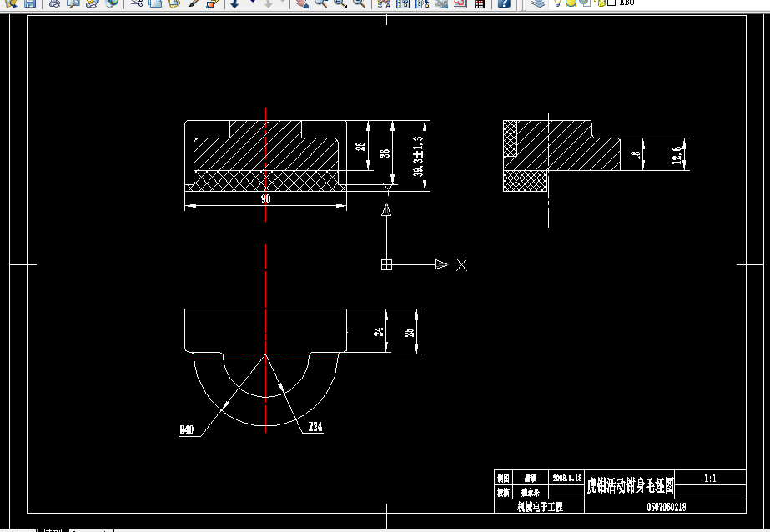The width and height of the screenshot is (770, 532).
Task: Click the greyed Redo arrow
Action: 268,3
